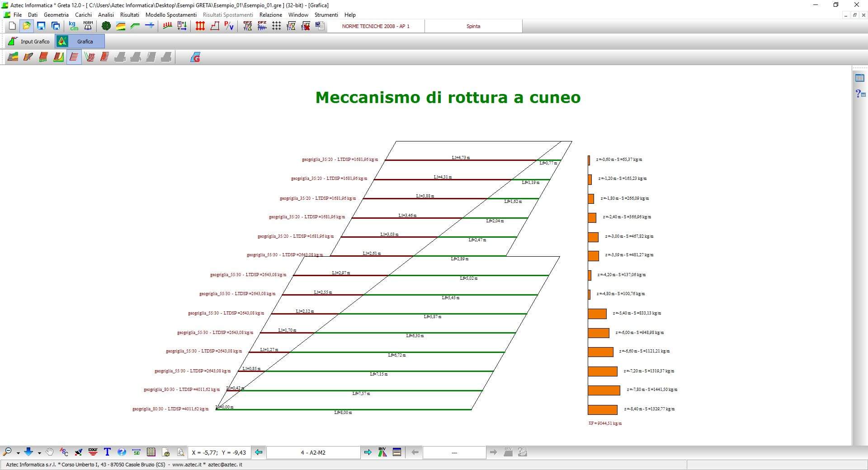This screenshot has width=868, height=470.
Task: Select the pan hand tool
Action: pyautogui.click(x=50, y=452)
